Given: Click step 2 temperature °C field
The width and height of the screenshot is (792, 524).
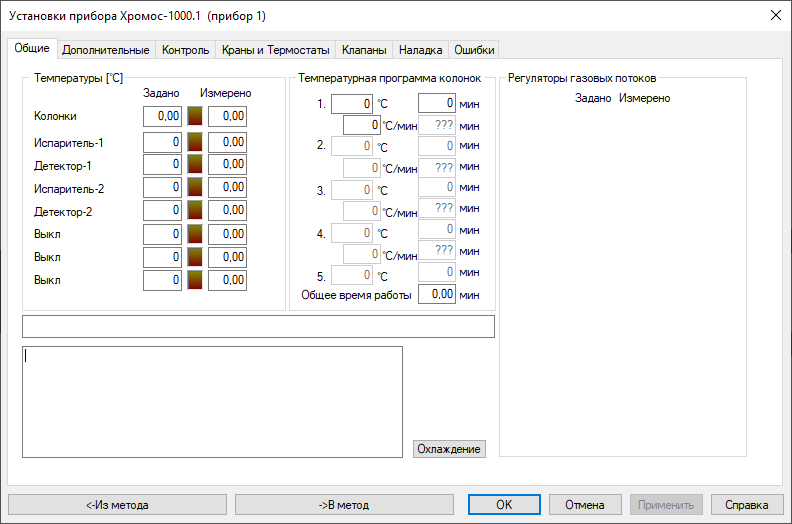Looking at the screenshot, I should 352,147.
